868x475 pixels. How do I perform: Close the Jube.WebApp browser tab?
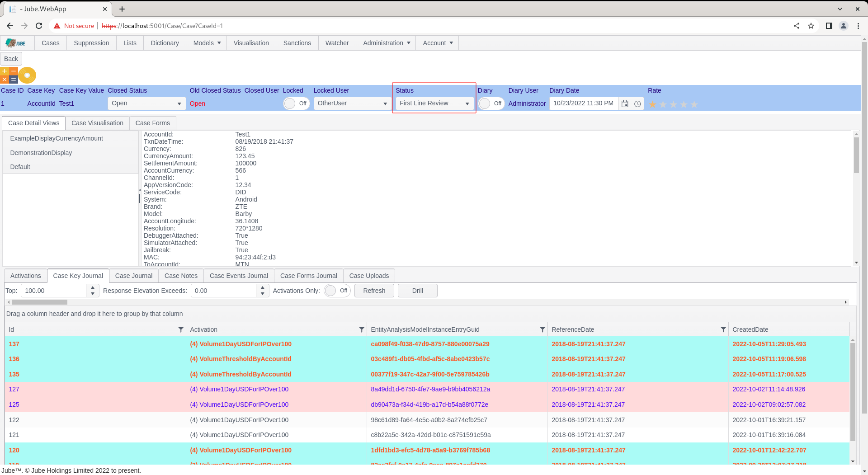click(x=105, y=9)
